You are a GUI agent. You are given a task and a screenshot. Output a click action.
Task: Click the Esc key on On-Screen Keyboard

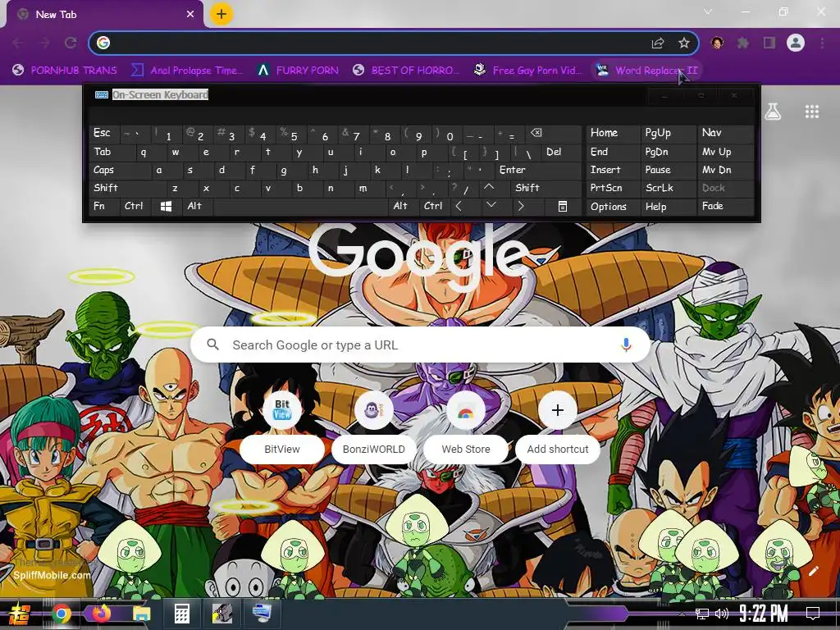click(104, 134)
